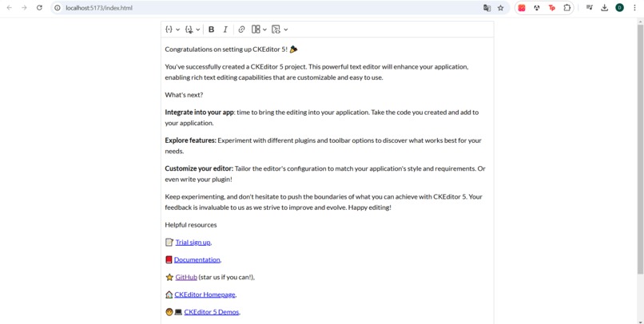Viewport: 644px width, 324px height.
Task: Open the red Tp extension icon
Action: [x=552, y=8]
